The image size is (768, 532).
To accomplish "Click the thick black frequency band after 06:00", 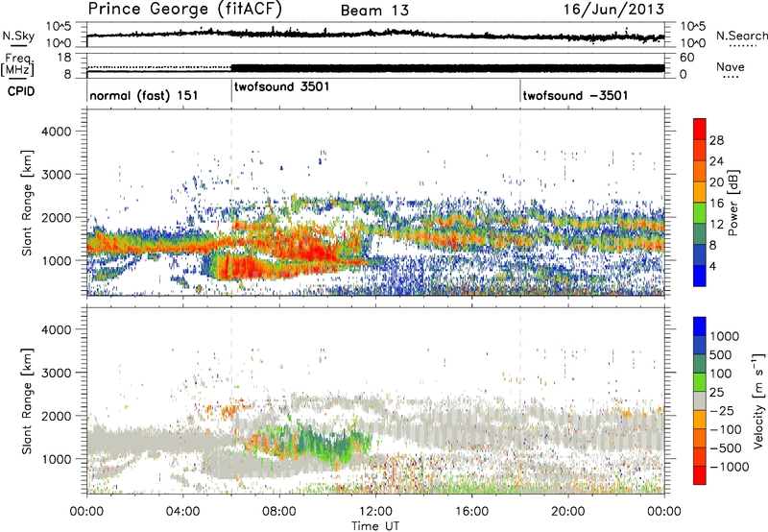I will 447,68.
